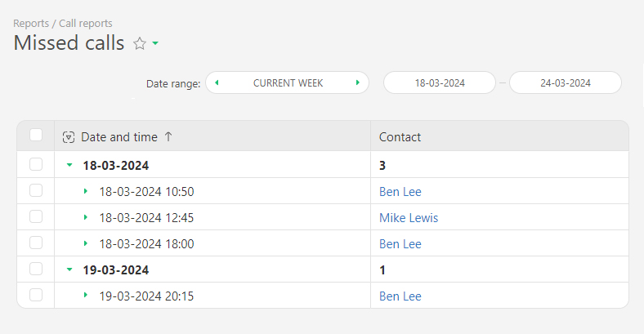Click the start date field 18-03-2024

pyautogui.click(x=440, y=83)
